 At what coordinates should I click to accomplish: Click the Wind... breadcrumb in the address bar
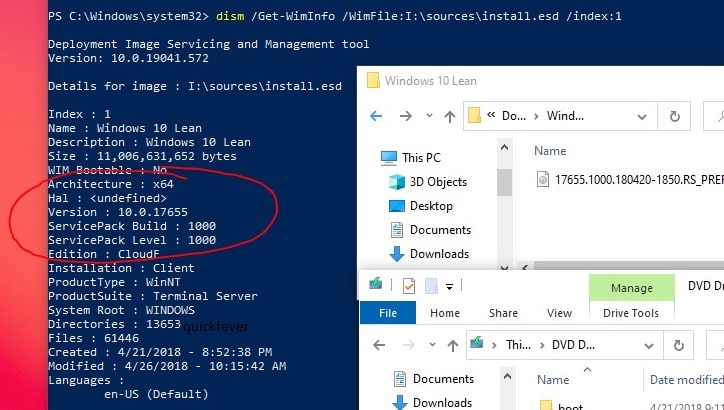point(565,116)
